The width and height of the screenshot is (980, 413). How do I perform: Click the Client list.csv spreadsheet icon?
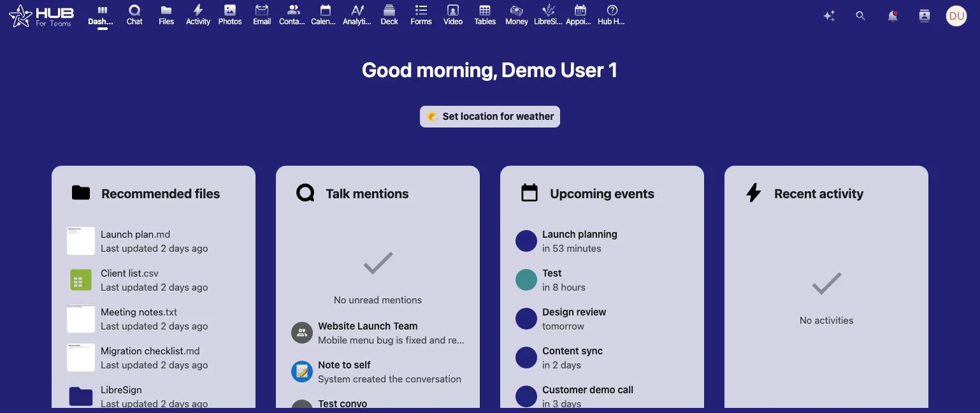click(x=81, y=280)
